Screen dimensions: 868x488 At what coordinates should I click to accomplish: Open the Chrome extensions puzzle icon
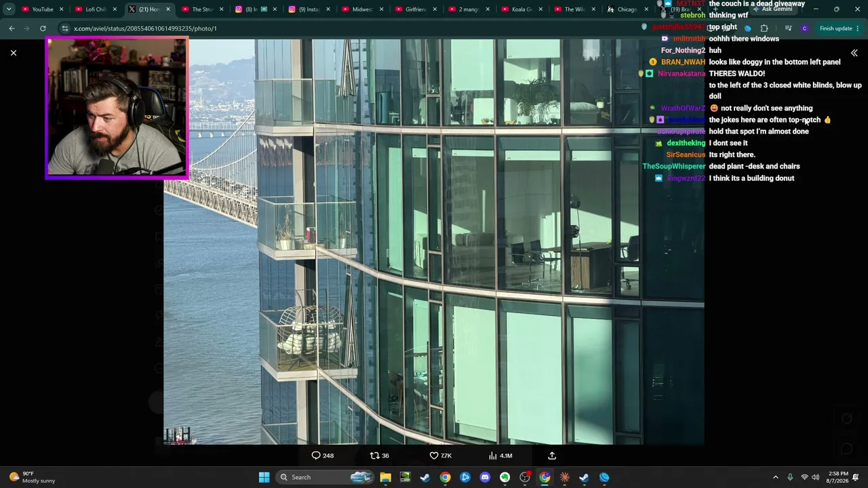point(764,28)
